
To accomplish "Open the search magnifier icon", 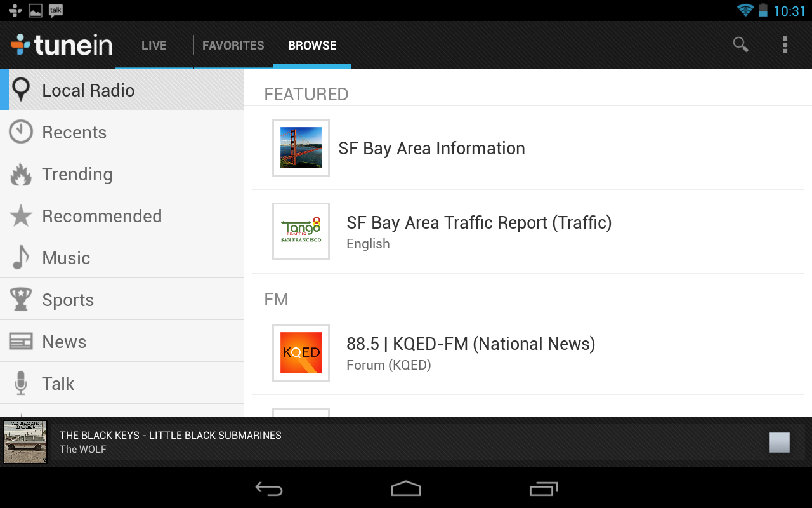I will tap(740, 44).
